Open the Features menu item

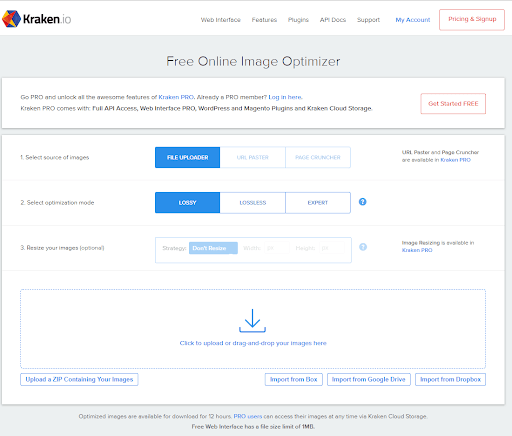[264, 20]
